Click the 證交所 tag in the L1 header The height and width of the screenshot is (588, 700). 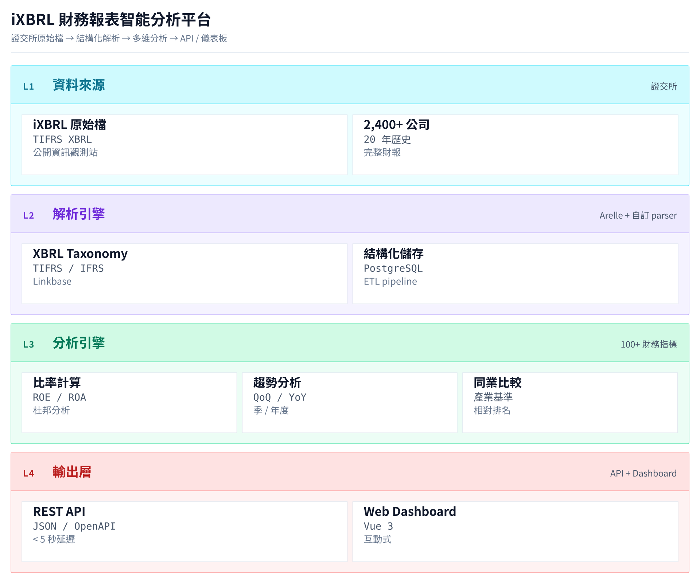[664, 86]
